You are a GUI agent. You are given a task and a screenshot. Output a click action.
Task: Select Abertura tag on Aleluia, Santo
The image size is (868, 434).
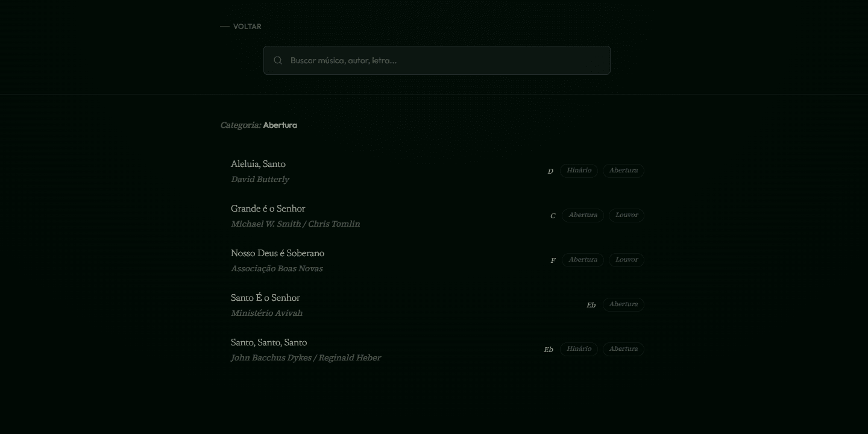pyautogui.click(x=623, y=171)
